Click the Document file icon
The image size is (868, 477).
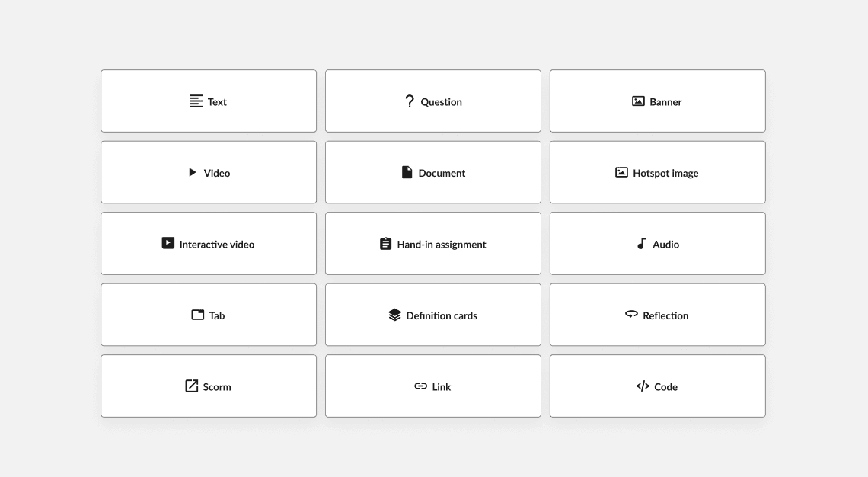(407, 172)
